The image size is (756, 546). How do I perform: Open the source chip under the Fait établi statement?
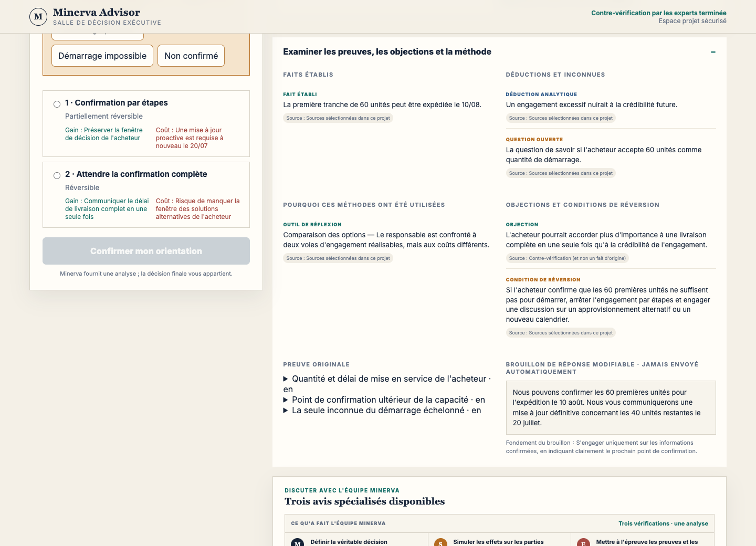pyautogui.click(x=338, y=118)
